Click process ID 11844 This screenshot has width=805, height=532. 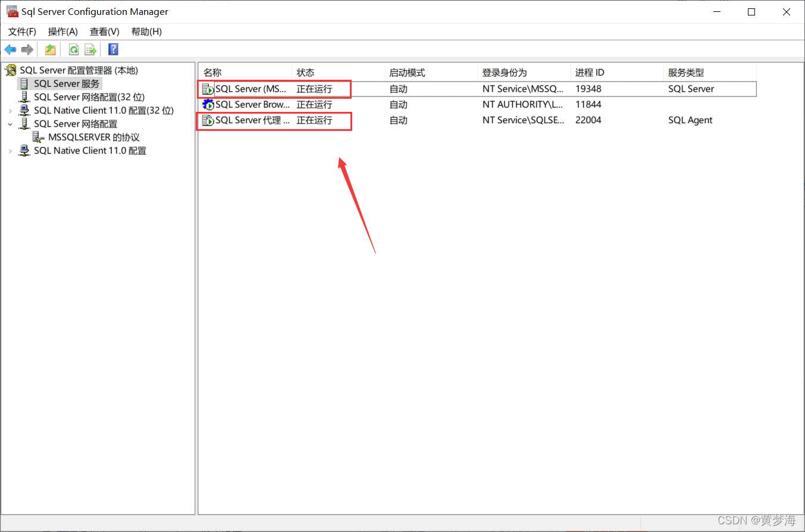click(588, 105)
